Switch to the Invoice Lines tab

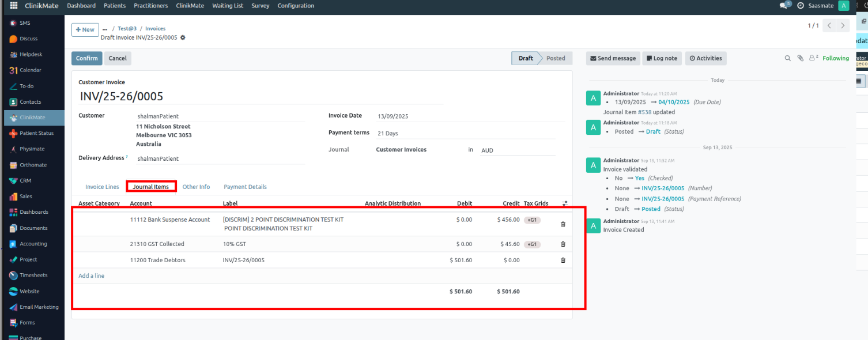[102, 187]
